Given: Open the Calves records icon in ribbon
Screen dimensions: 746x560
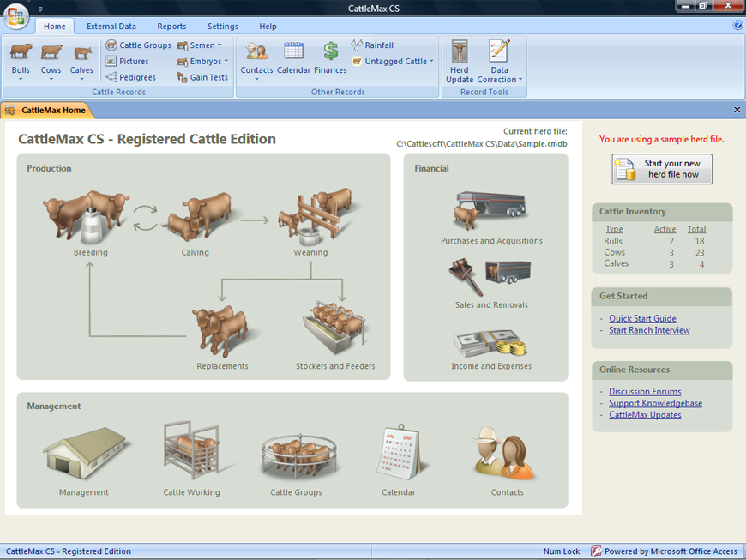Looking at the screenshot, I should pyautogui.click(x=81, y=52).
